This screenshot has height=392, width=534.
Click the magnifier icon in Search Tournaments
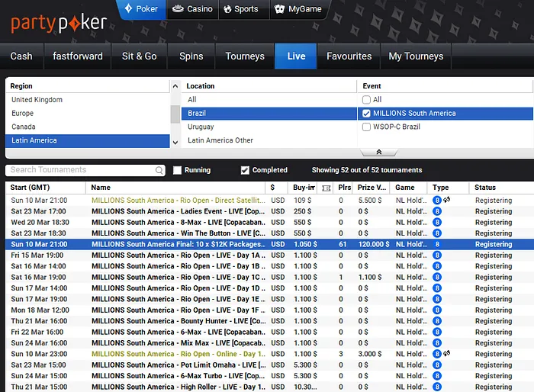pos(159,170)
